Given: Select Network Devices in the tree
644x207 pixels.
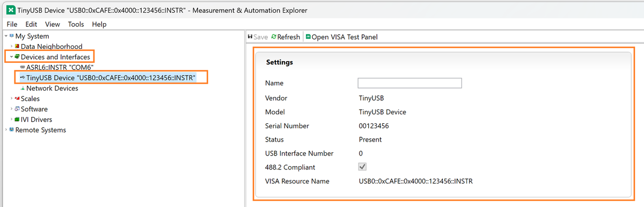Looking at the screenshot, I should tap(52, 88).
